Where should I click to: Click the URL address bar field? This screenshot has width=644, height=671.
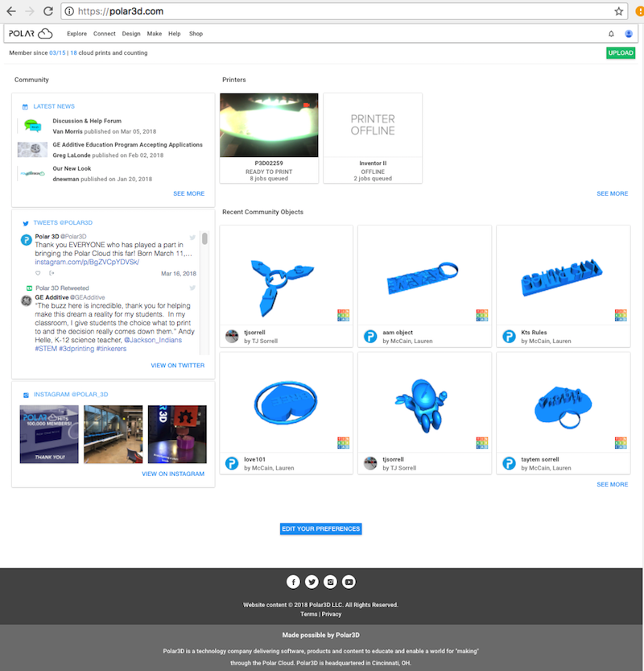[345, 11]
